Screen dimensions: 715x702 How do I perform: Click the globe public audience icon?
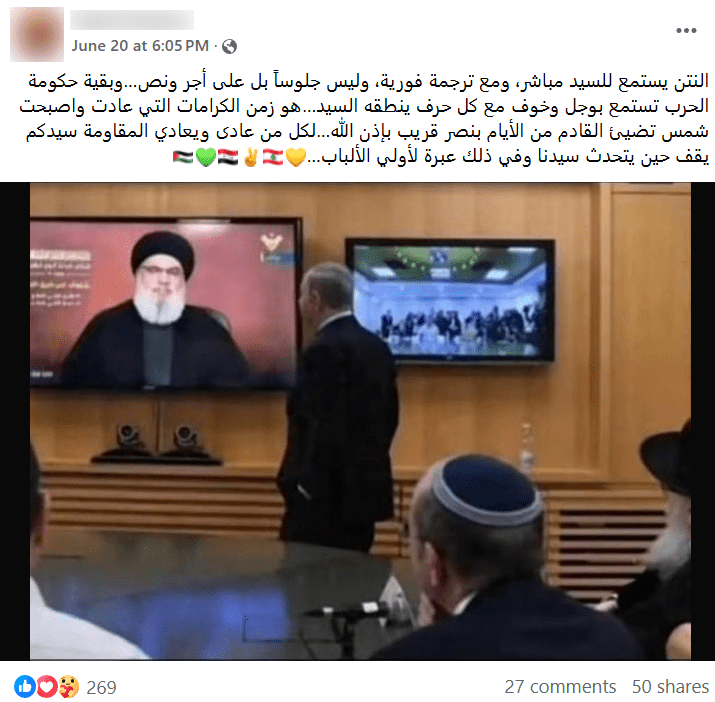tap(229, 46)
